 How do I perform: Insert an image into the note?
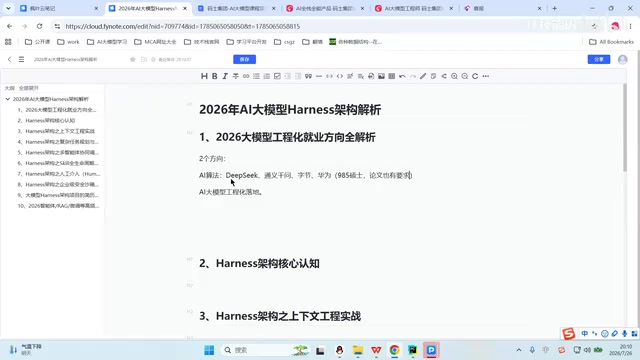[x=381, y=76]
